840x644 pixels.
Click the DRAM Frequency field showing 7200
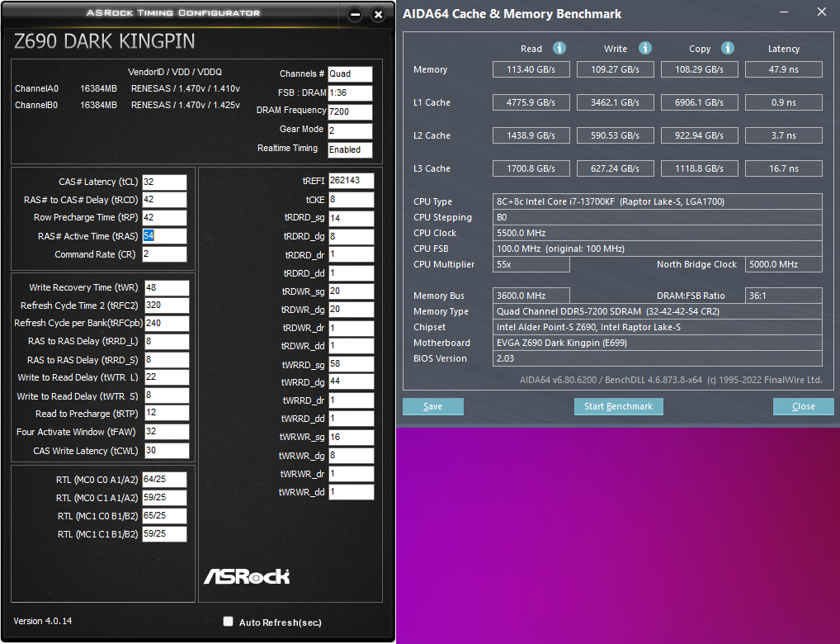coord(351,111)
